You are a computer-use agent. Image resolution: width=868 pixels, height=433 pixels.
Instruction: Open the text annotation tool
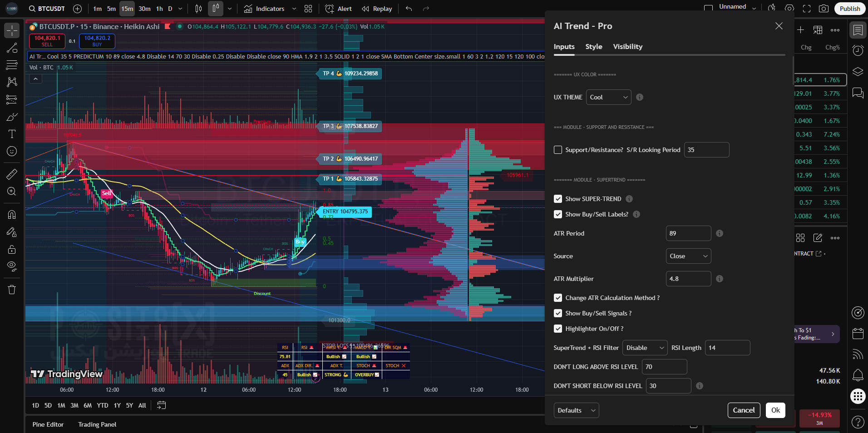tap(12, 134)
